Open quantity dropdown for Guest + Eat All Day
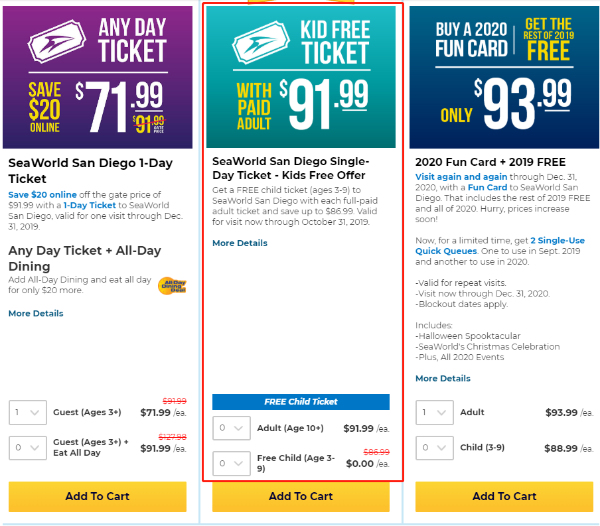The height and width of the screenshot is (526, 600). click(28, 448)
